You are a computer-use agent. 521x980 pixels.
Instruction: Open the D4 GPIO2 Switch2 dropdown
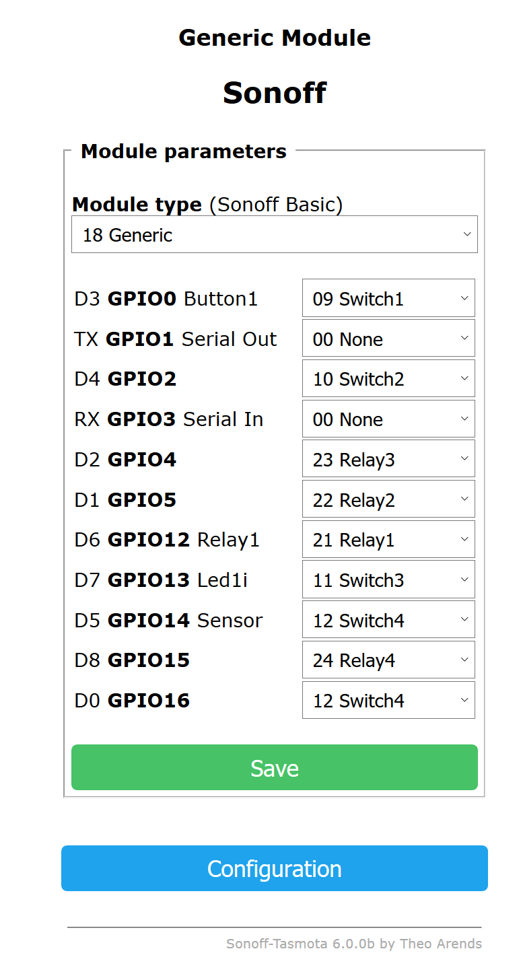tap(388, 378)
